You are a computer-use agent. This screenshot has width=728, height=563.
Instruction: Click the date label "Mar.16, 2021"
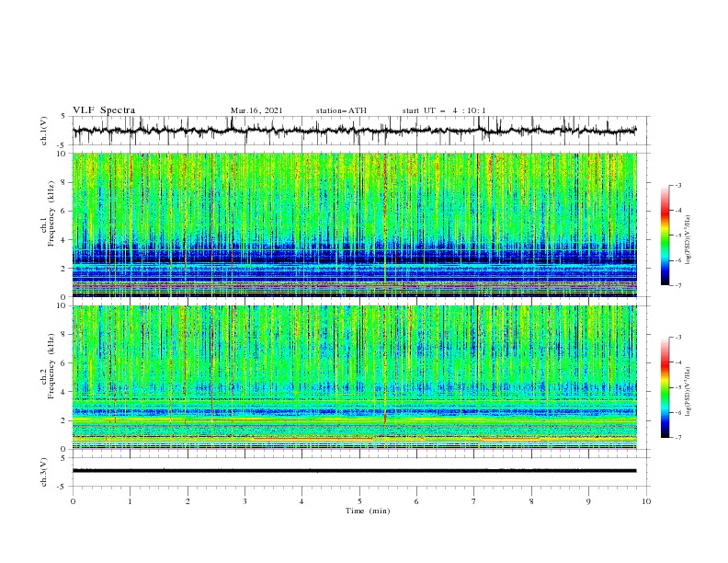click(256, 110)
